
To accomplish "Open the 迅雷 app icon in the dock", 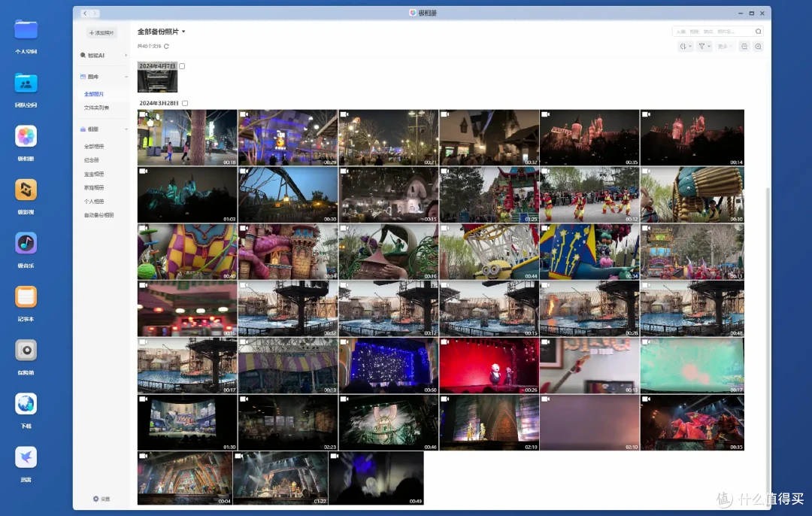I will coord(26,457).
